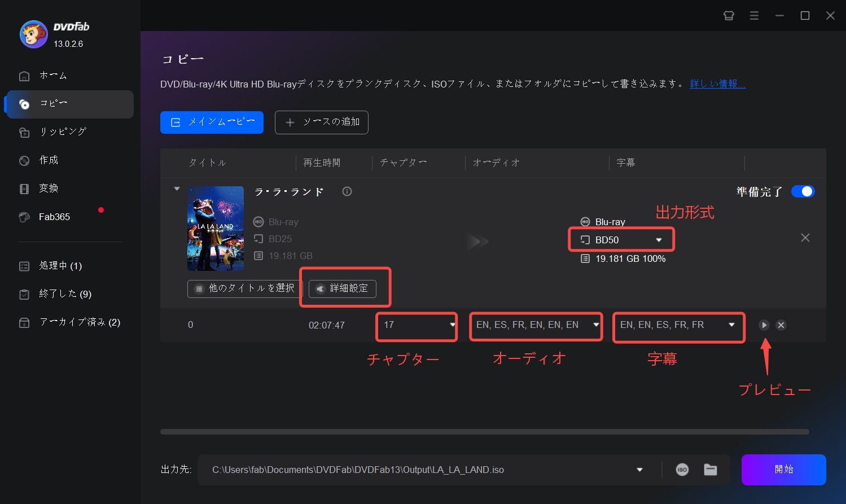This screenshot has height=504, width=846.
Task: Click the source BD25 label
Action: (x=280, y=239)
